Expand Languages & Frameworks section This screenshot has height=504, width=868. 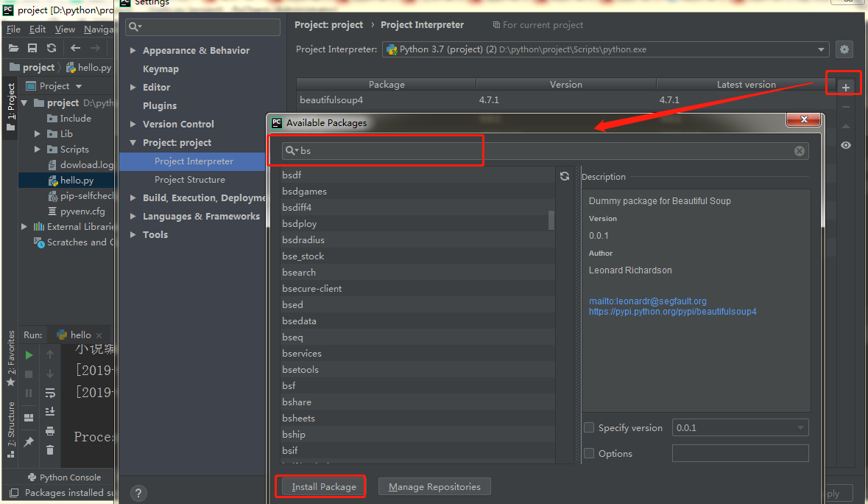coord(133,216)
